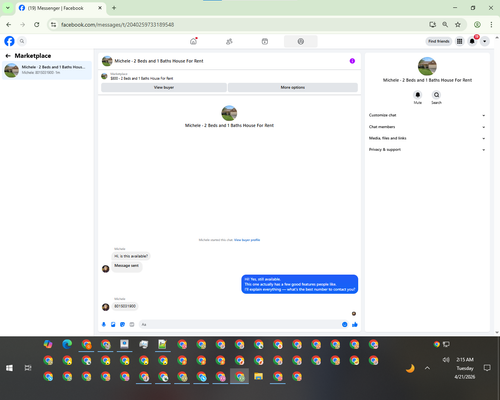Open the Chrome zoom magnifier icon
Viewport: 500px width, 400px height.
(445, 24)
